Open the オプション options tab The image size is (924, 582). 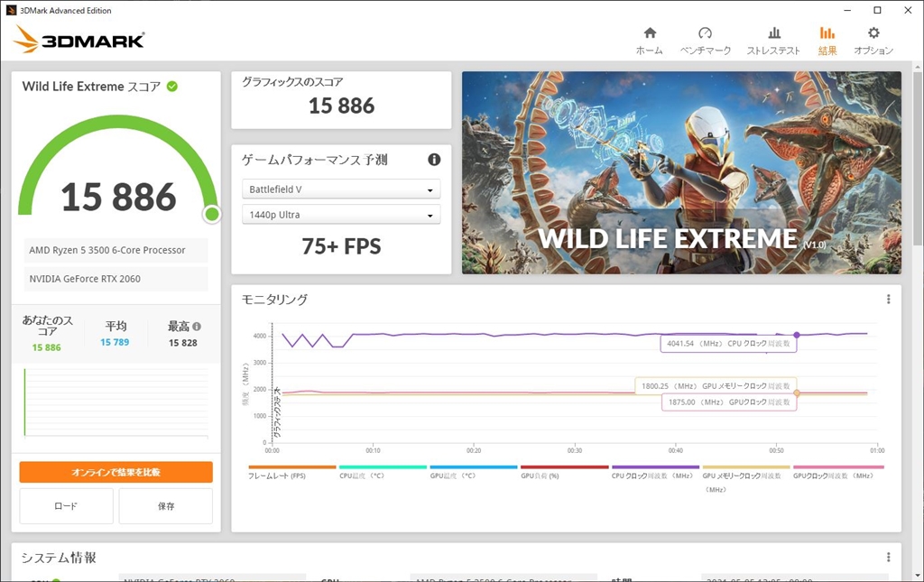tap(873, 42)
